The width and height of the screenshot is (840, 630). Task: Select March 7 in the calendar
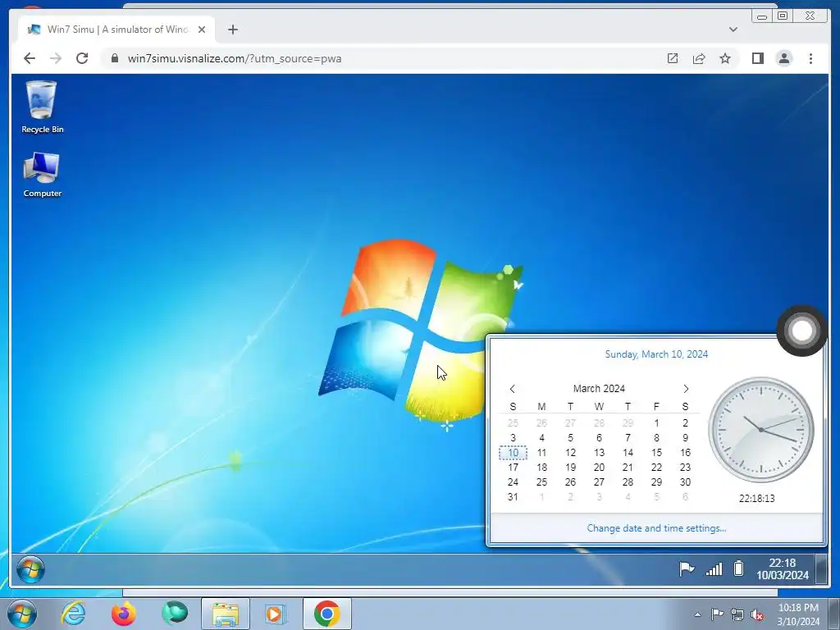point(628,438)
